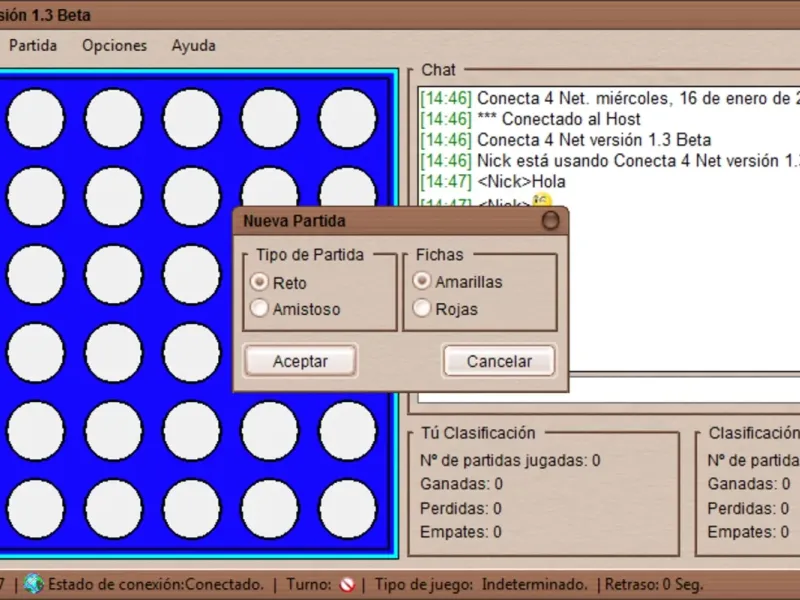Viewport: 800px width, 600px height.
Task: Click 'Estado de conexión:Conectado.' in status bar
Action: tap(156, 584)
